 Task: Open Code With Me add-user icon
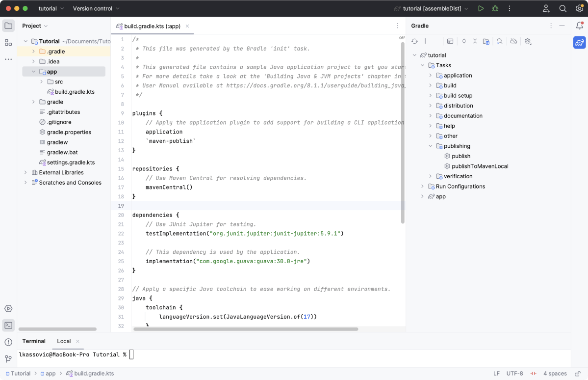coord(546,8)
